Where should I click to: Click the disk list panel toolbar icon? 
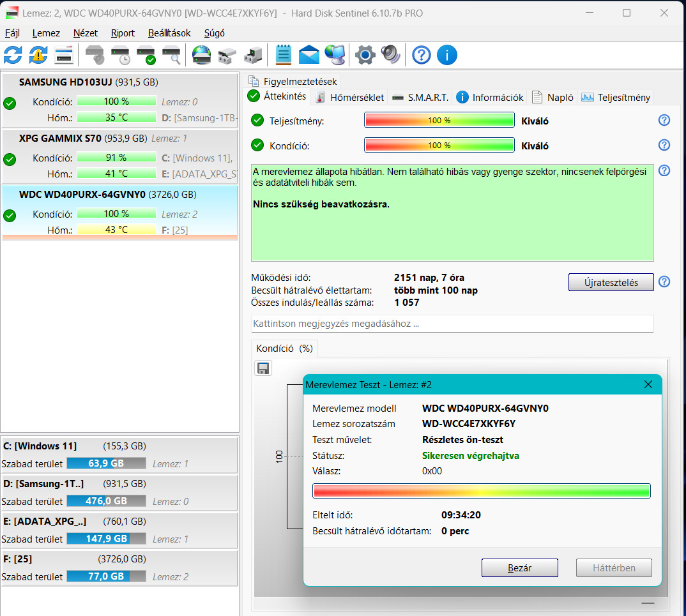point(64,56)
